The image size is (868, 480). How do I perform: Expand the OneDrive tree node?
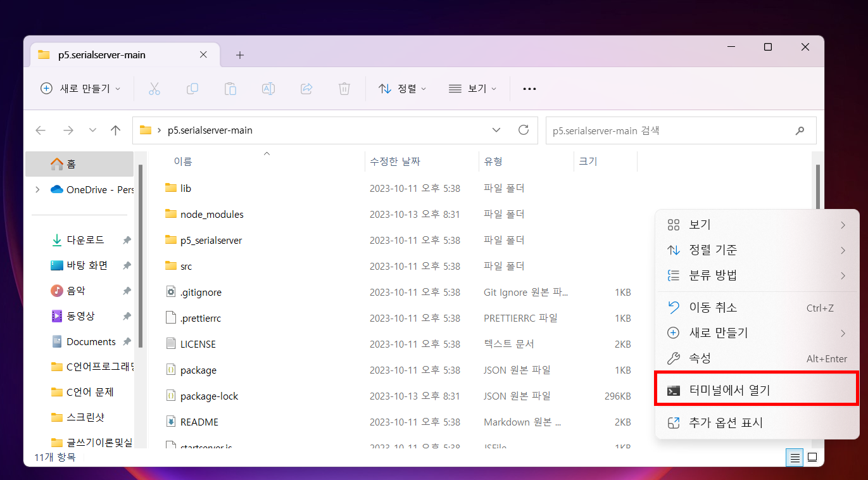[37, 189]
